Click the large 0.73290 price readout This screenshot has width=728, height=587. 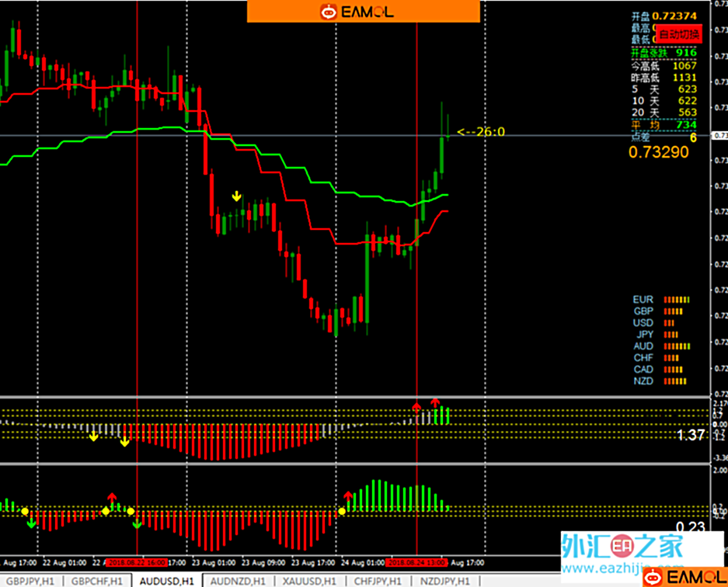[658, 152]
